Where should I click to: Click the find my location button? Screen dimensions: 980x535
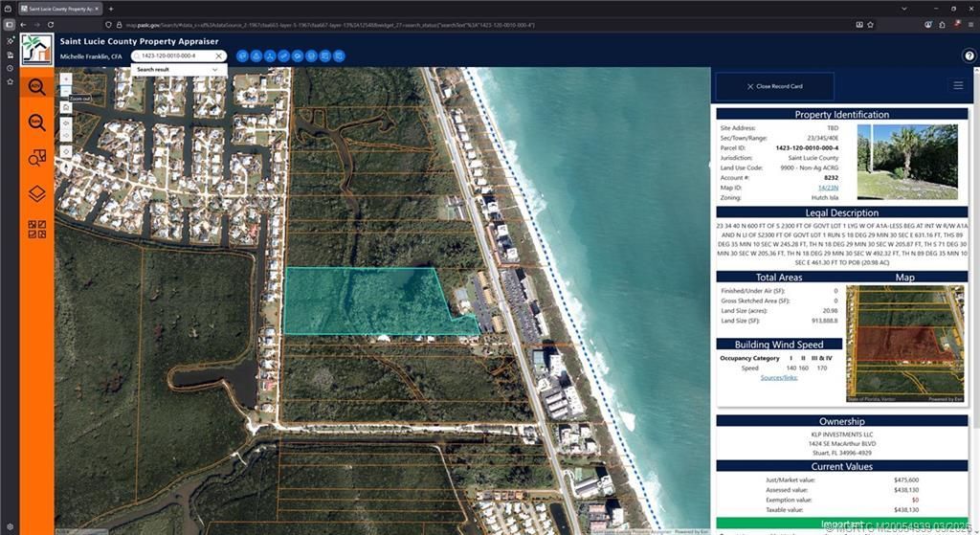click(x=65, y=150)
